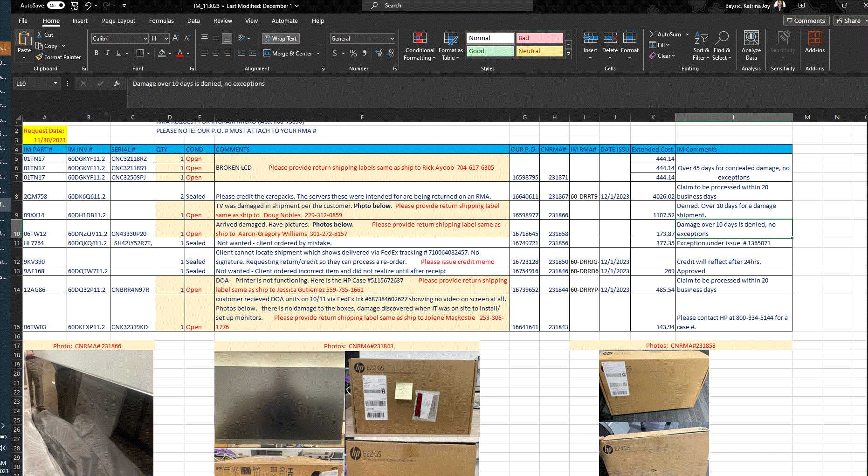Insert cells using Insert button
The image size is (868, 476).
click(x=590, y=46)
